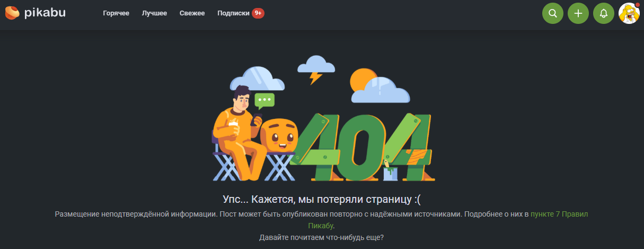Click the orange Pikabu logo icon
Image resolution: width=644 pixels, height=249 pixels.
pos(13,13)
